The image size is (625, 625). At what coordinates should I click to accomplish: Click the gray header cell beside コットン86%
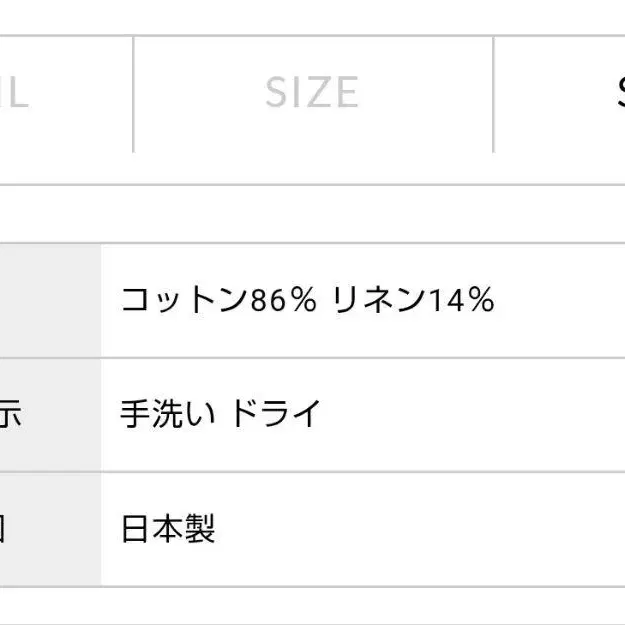click(x=50, y=301)
